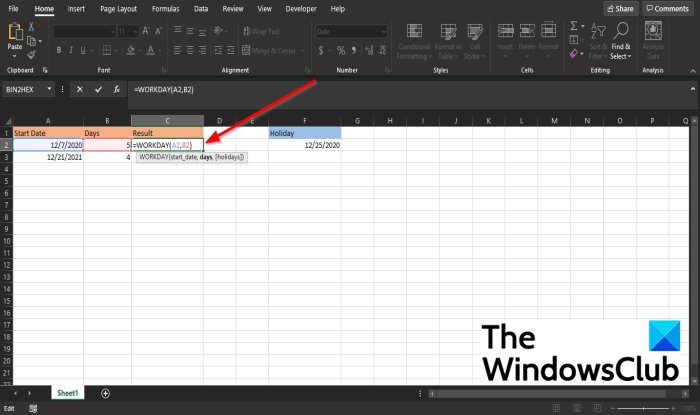700x415 pixels.
Task: Add a new sheet with plus icon
Action: point(105,393)
